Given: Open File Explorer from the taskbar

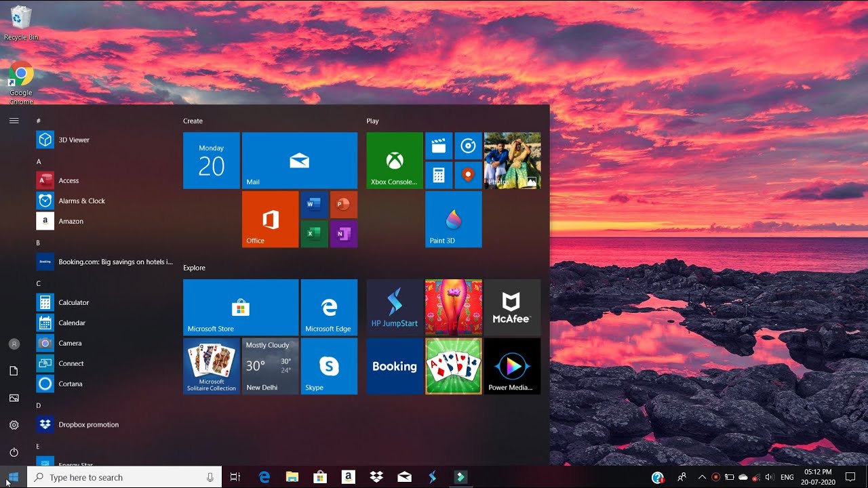Looking at the screenshot, I should 292,477.
